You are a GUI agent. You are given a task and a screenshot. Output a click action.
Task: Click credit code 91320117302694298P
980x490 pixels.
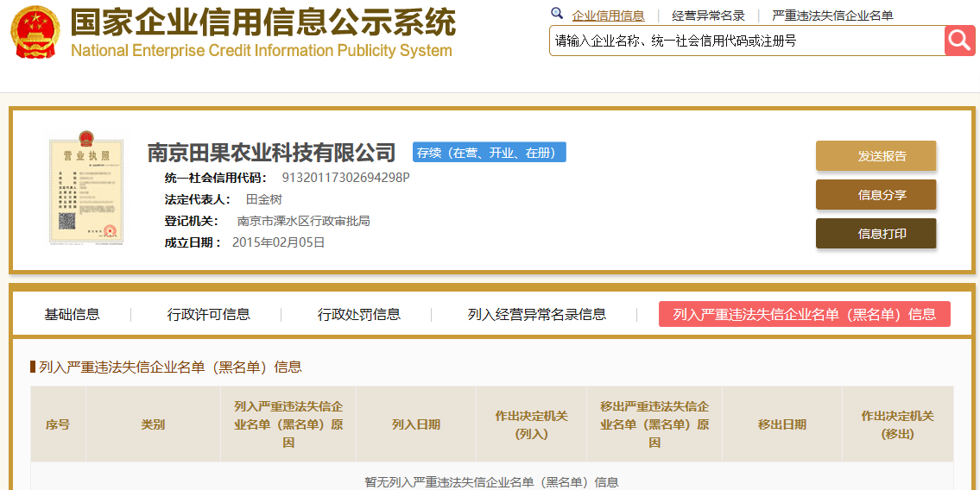pyautogui.click(x=345, y=178)
